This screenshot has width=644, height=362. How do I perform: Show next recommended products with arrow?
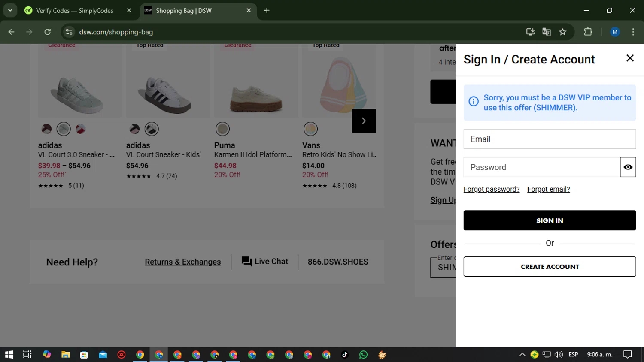(364, 121)
